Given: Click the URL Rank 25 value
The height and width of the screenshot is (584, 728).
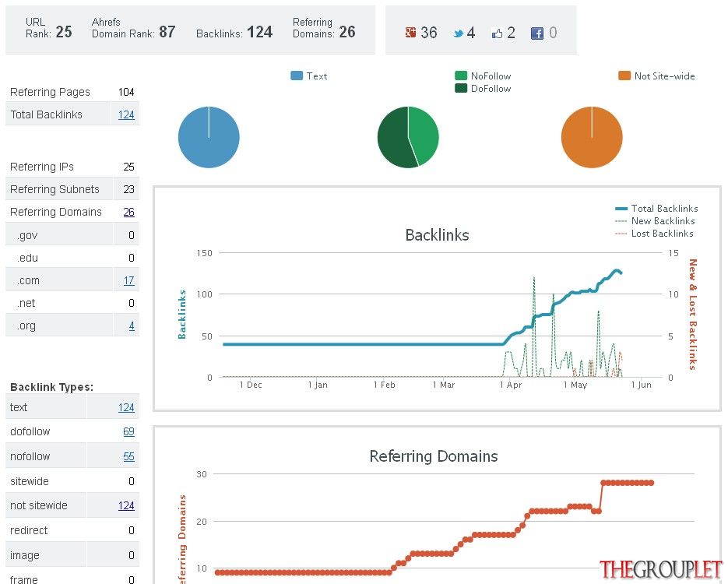Looking at the screenshot, I should tap(64, 32).
